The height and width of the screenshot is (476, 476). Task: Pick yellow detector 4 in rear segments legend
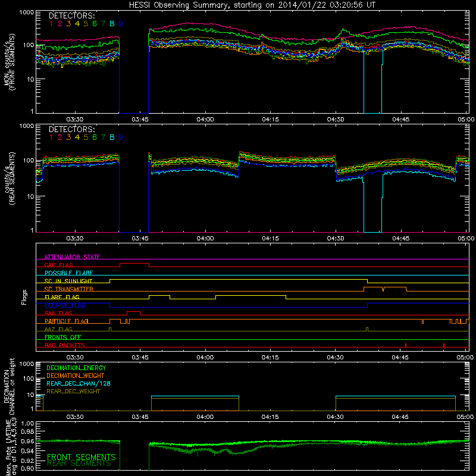coord(77,137)
